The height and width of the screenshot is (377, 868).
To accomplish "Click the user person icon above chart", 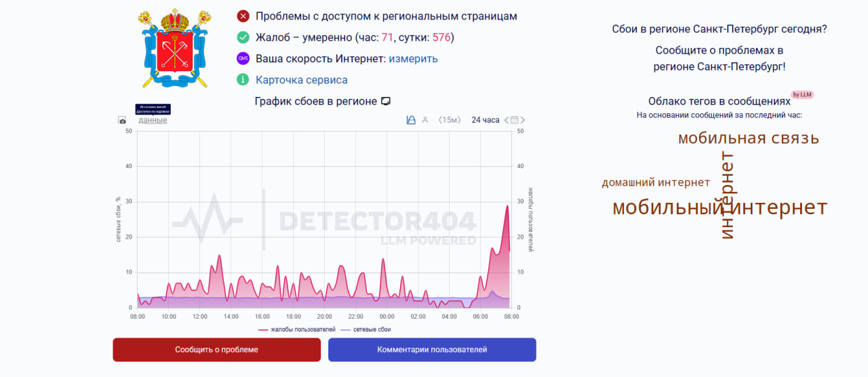I will point(425,120).
